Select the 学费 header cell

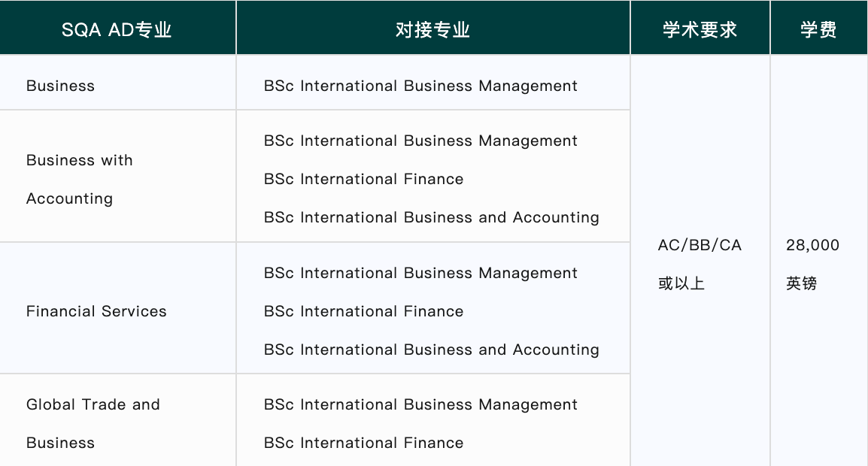[x=818, y=29]
